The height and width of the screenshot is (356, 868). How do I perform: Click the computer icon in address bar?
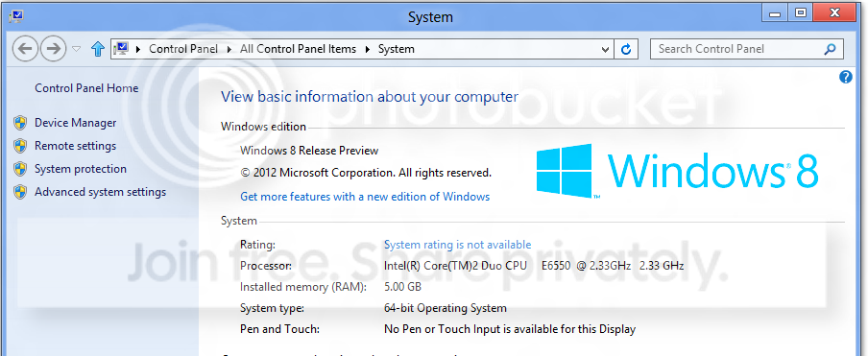point(121,49)
